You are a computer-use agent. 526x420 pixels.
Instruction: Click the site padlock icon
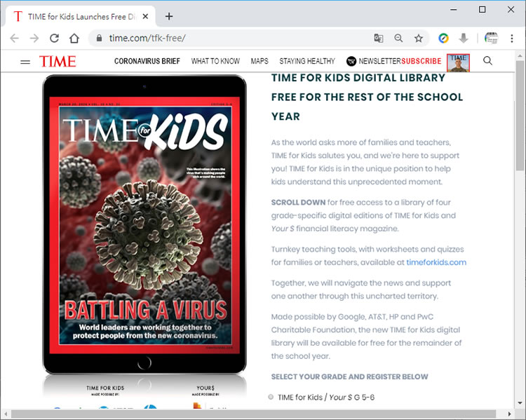click(x=99, y=39)
